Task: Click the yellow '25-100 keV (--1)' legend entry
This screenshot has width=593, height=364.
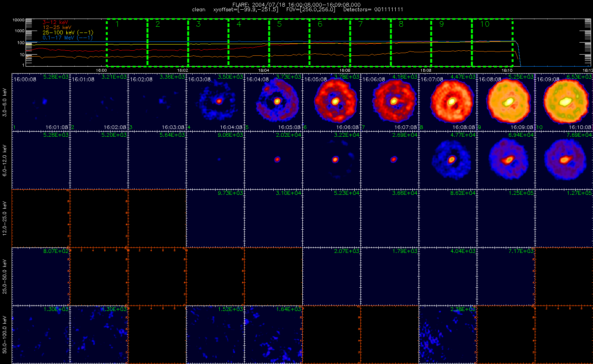Action: tap(68, 33)
